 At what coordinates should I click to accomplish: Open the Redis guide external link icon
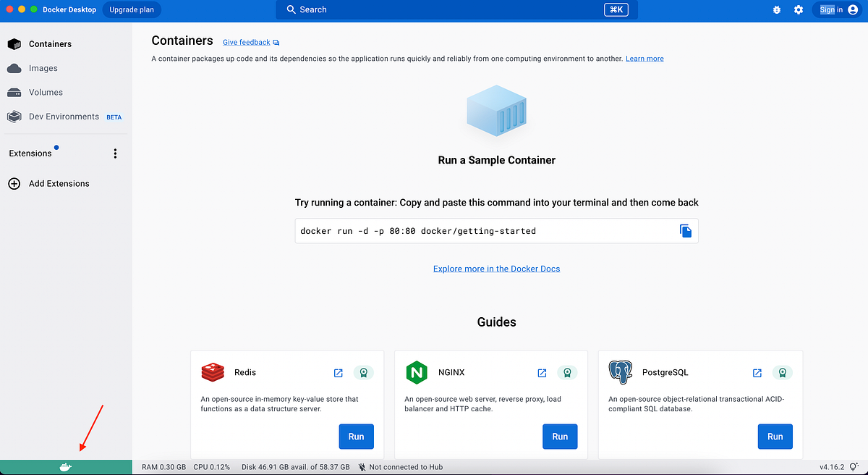pyautogui.click(x=338, y=372)
